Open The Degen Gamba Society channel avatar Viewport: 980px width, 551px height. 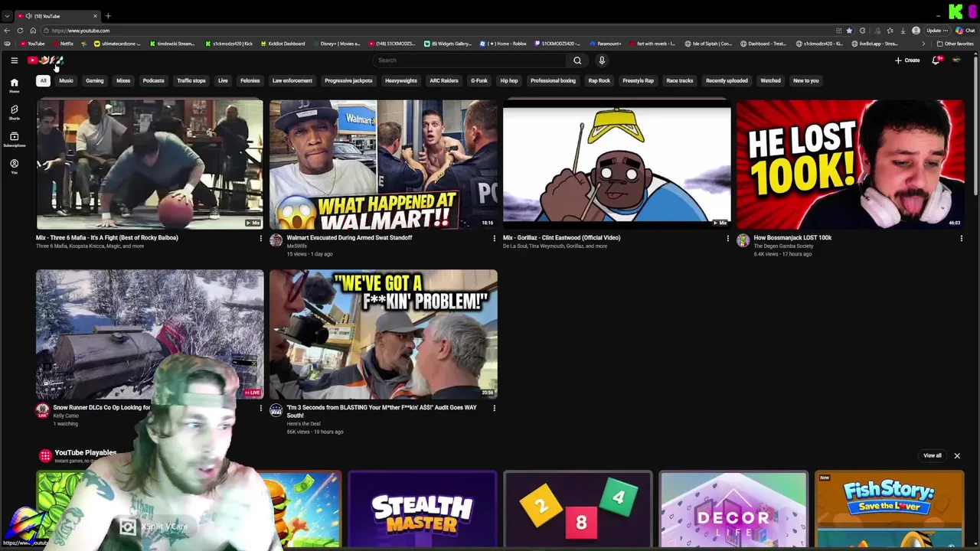pyautogui.click(x=743, y=240)
